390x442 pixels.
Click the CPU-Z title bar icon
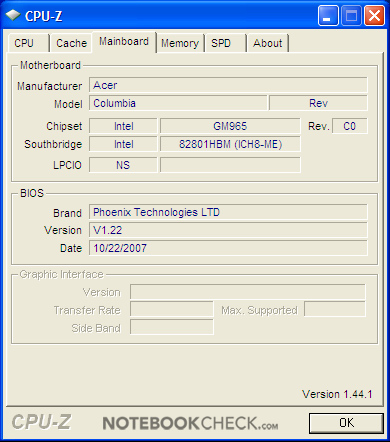(x=13, y=15)
